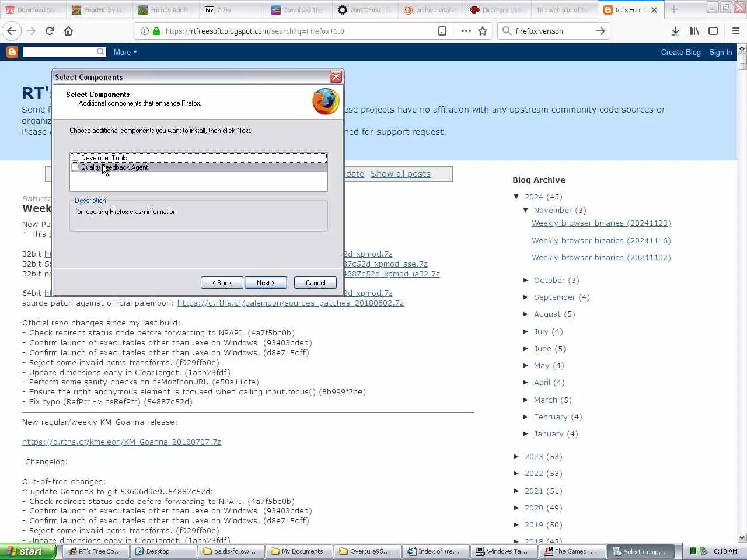Close the RT's Free tab
The image size is (747, 560).
point(654,10)
